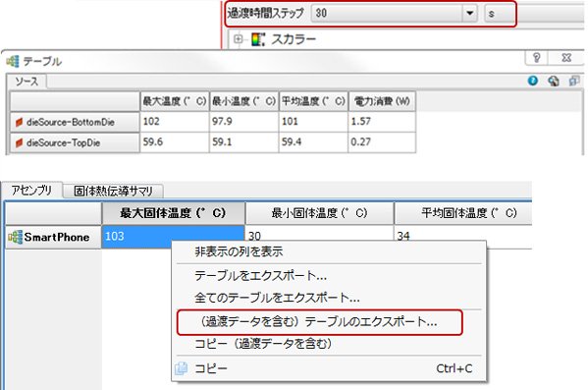Open the 過渡時間ステップ value dropdown
Image resolution: width=588 pixels, height=390 pixels.
click(x=469, y=14)
